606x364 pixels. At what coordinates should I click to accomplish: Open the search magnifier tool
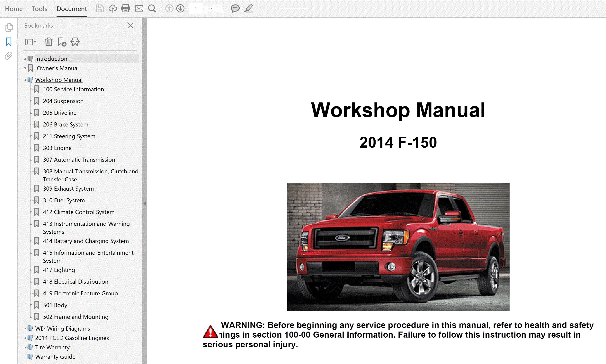[x=152, y=9]
